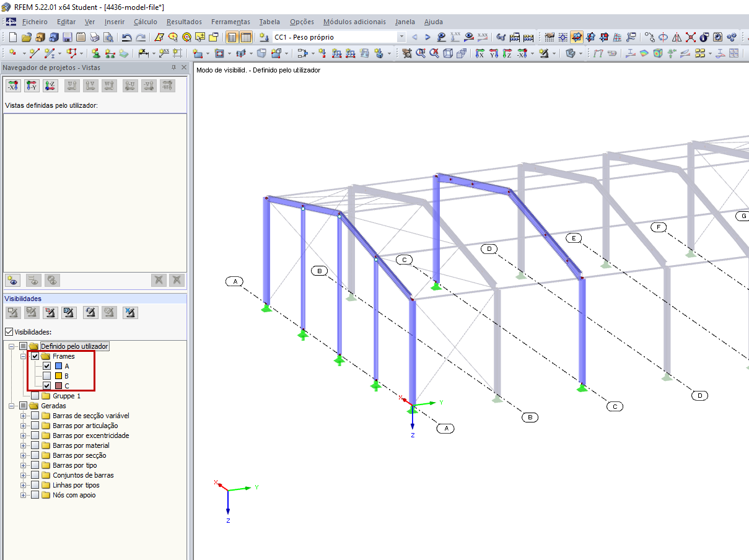The width and height of the screenshot is (749, 560).
Task: Click the info icon in top toolbar
Action: click(x=703, y=37)
